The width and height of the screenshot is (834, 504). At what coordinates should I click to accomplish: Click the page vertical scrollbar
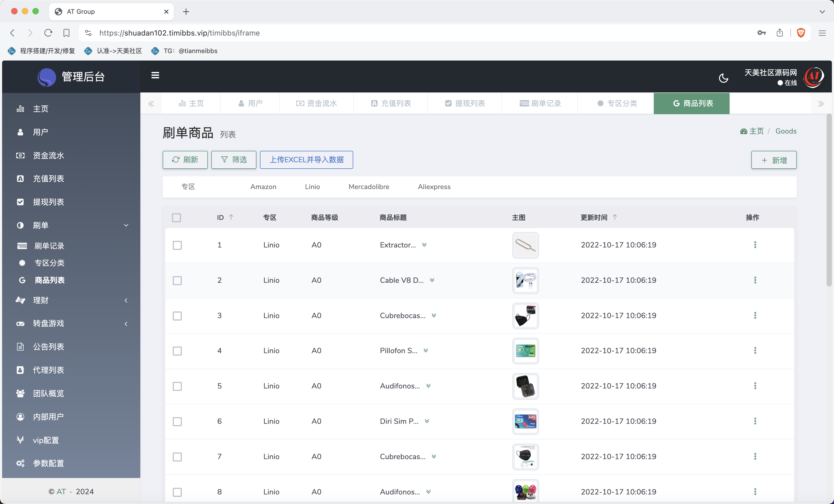pos(829,200)
